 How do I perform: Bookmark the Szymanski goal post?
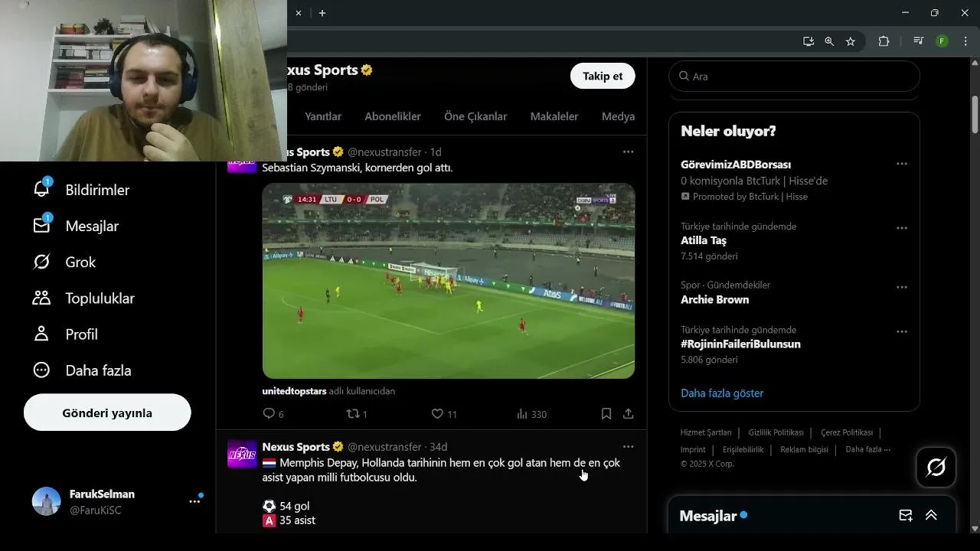click(606, 414)
